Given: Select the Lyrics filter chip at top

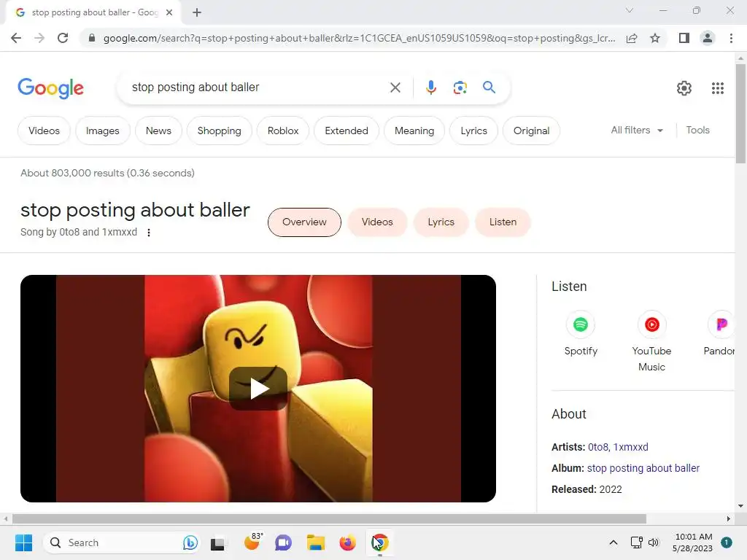Looking at the screenshot, I should (473, 131).
